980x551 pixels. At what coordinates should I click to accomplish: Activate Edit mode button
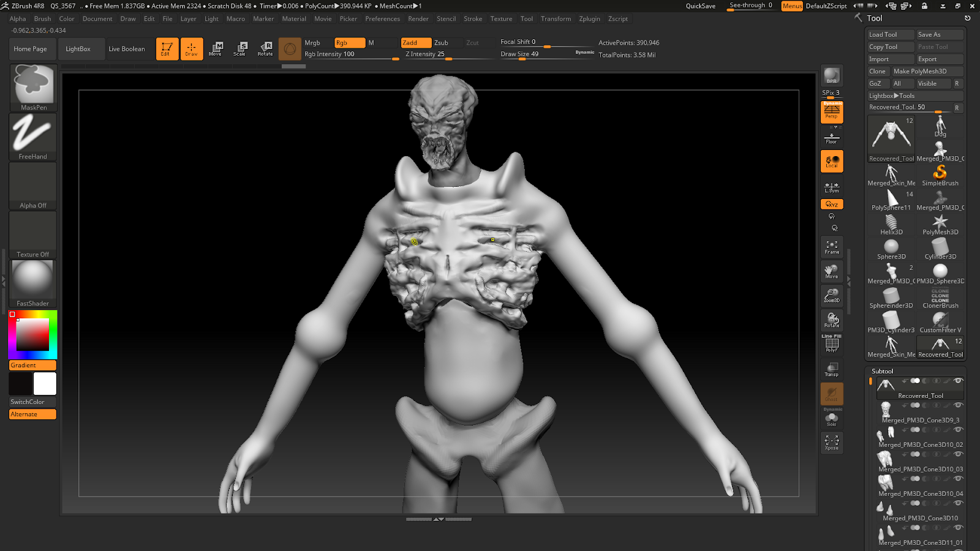click(167, 49)
